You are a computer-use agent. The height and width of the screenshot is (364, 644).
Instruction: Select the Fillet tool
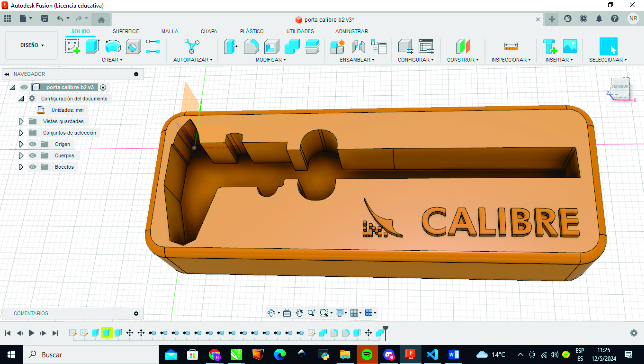[251, 46]
